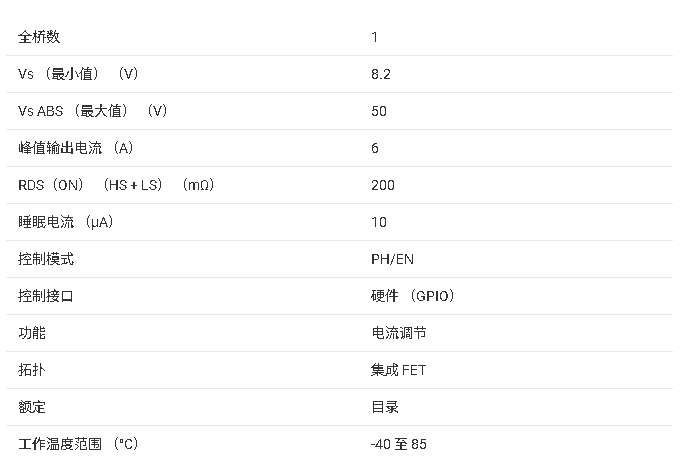Select the 200 mΩ resistance value
Image resolution: width=692 pixels, height=461 pixels.
(383, 185)
